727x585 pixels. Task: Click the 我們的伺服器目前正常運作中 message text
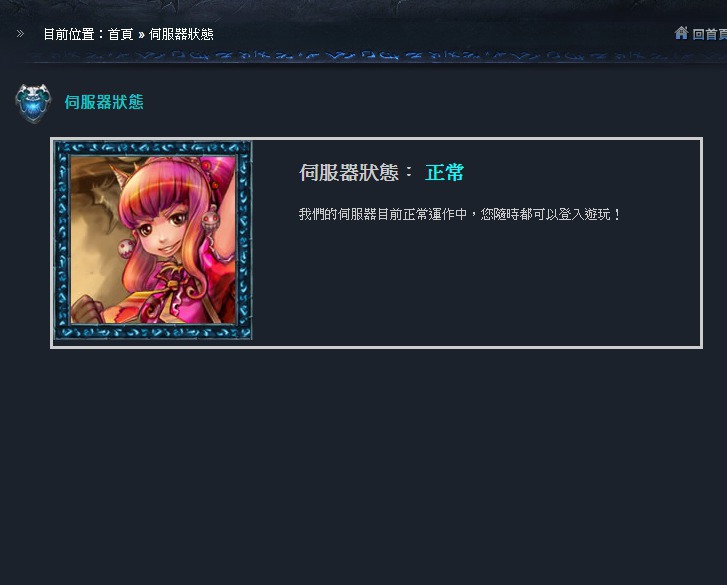383,214
